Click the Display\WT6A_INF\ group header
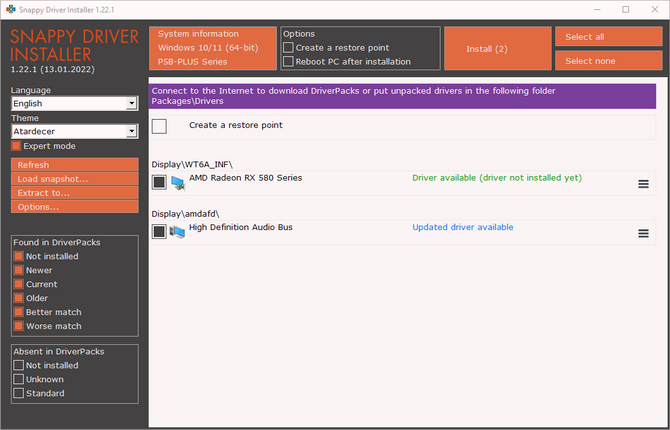 [x=192, y=165]
